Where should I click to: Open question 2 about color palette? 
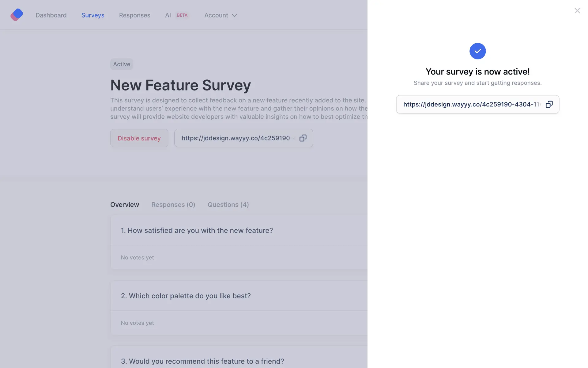coord(186,296)
